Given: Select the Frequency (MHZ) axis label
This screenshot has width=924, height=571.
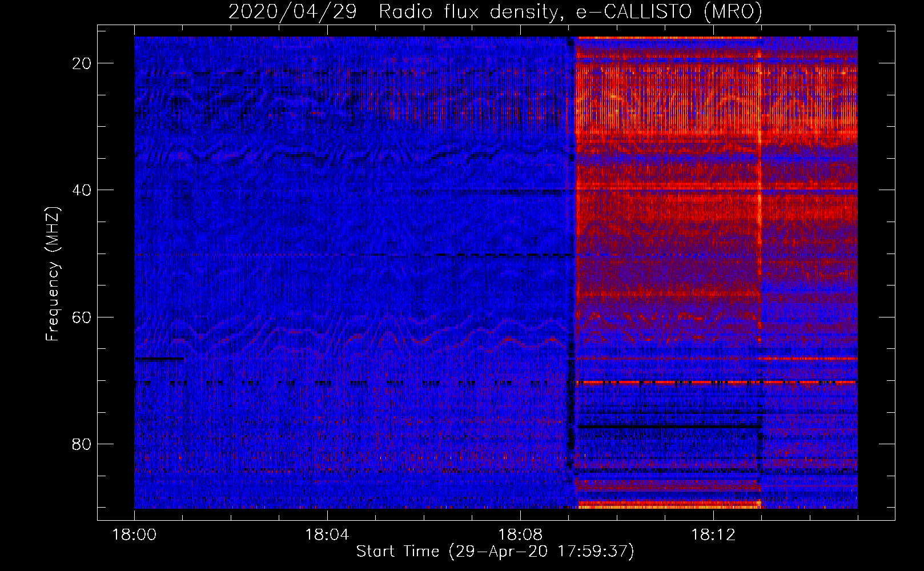Looking at the screenshot, I should coord(53,274).
